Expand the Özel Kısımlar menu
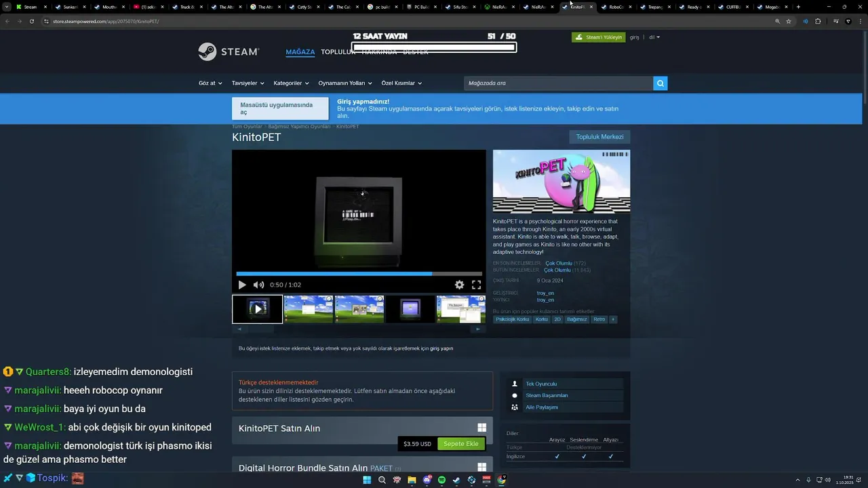Viewport: 868px width, 488px height. pyautogui.click(x=401, y=83)
